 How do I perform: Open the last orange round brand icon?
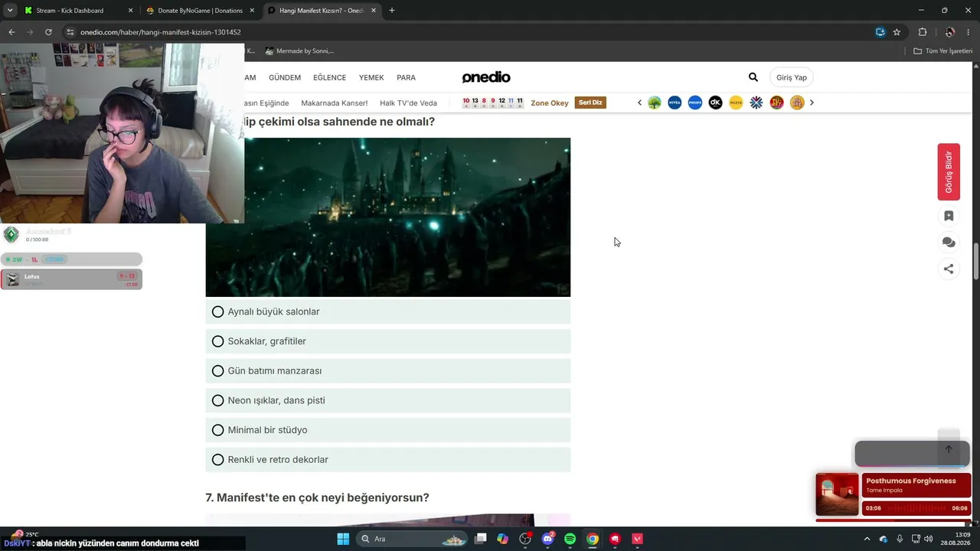797,103
